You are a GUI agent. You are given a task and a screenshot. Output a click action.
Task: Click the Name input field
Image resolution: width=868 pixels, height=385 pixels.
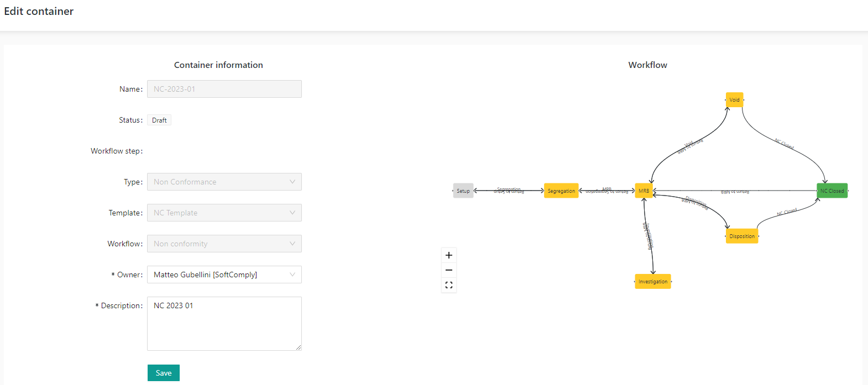pos(224,89)
